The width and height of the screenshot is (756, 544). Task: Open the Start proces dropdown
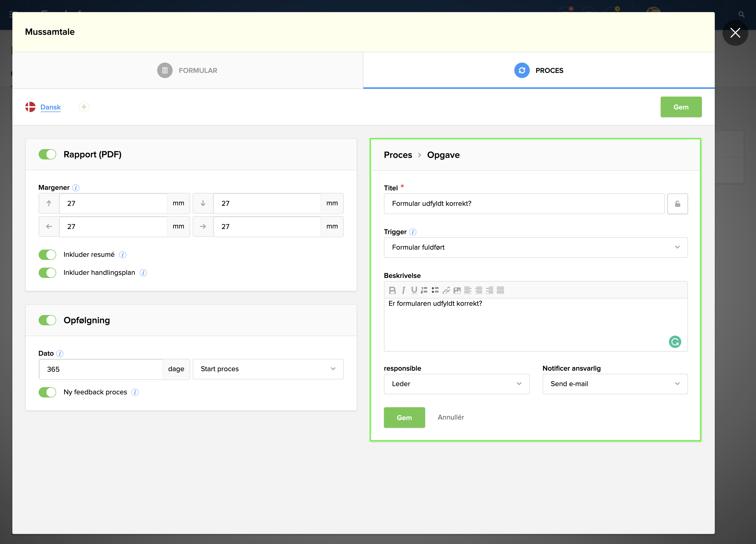click(268, 369)
